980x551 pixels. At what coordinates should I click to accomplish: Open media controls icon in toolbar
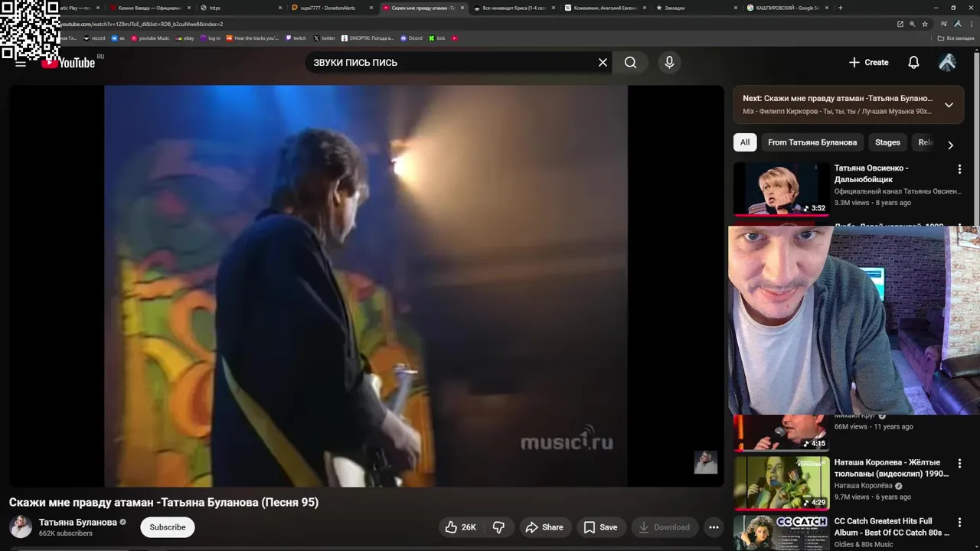[946, 24]
